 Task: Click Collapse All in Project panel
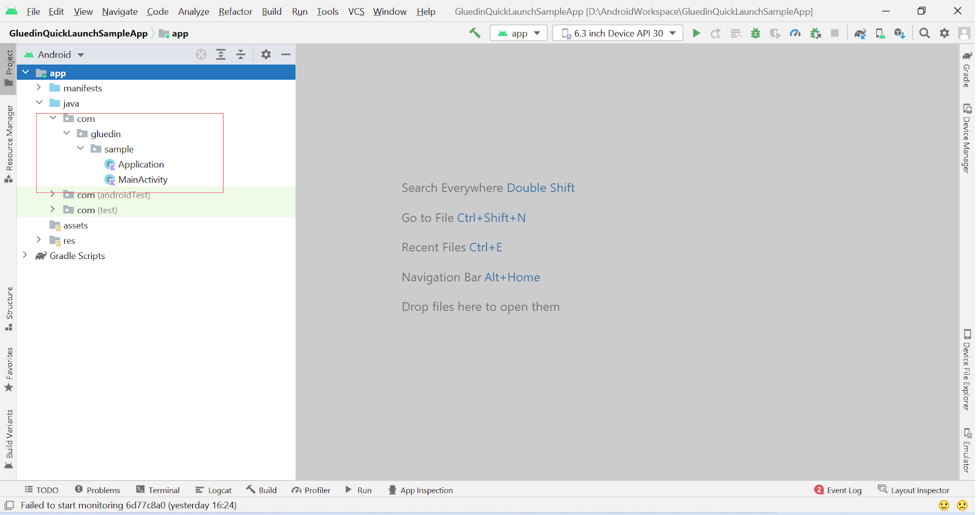[241, 55]
